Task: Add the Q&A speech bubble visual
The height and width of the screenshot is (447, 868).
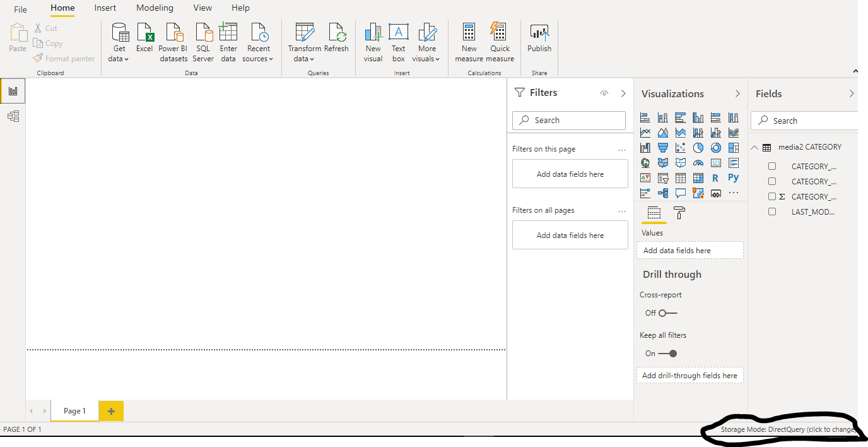Action: tap(680, 193)
